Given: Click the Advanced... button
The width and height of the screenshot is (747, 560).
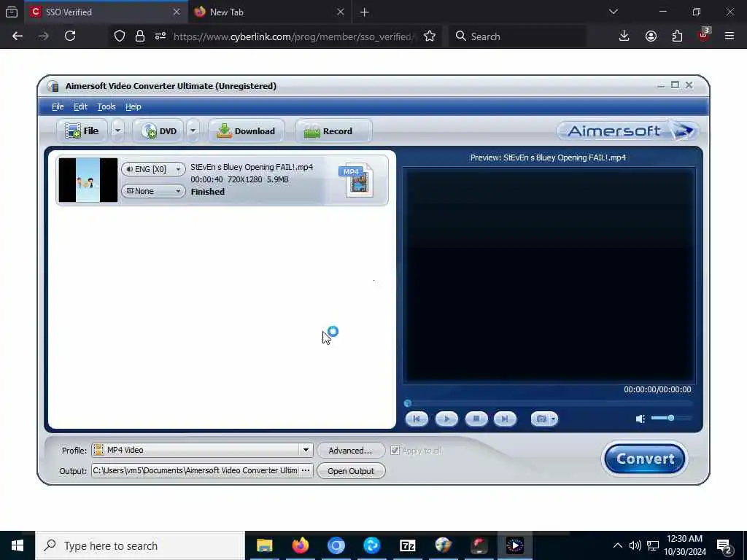Looking at the screenshot, I should point(351,451).
